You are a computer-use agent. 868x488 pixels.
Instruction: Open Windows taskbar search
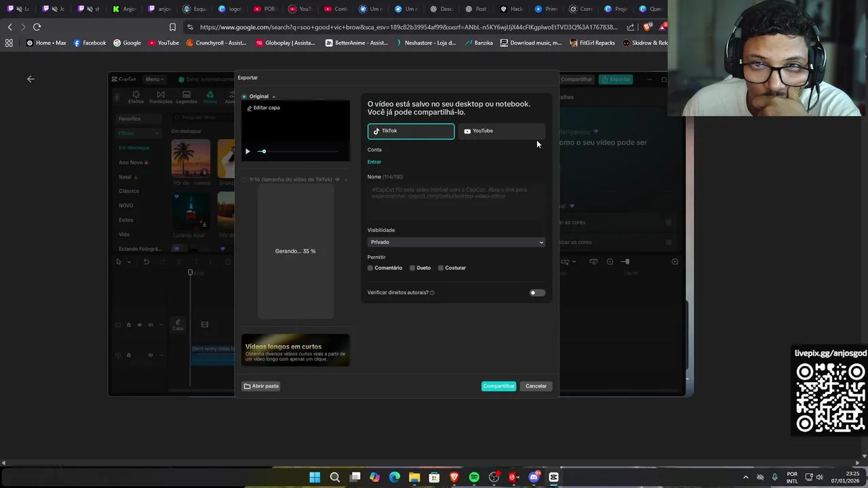pos(335,477)
